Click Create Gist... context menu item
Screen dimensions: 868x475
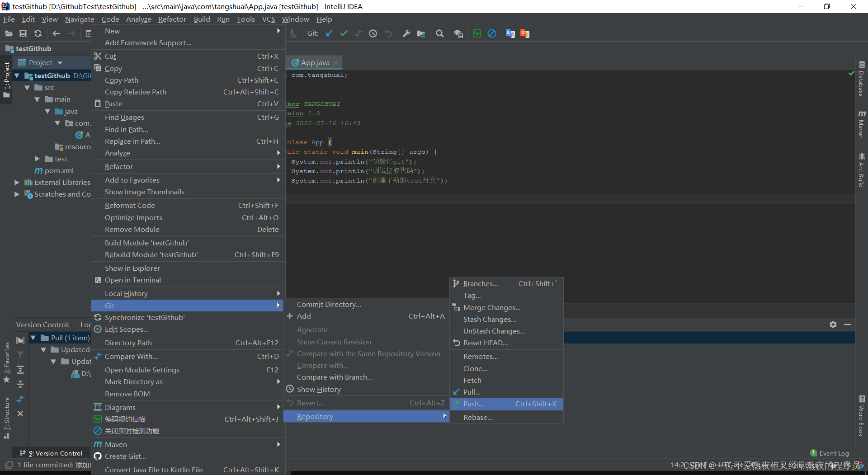point(188,456)
